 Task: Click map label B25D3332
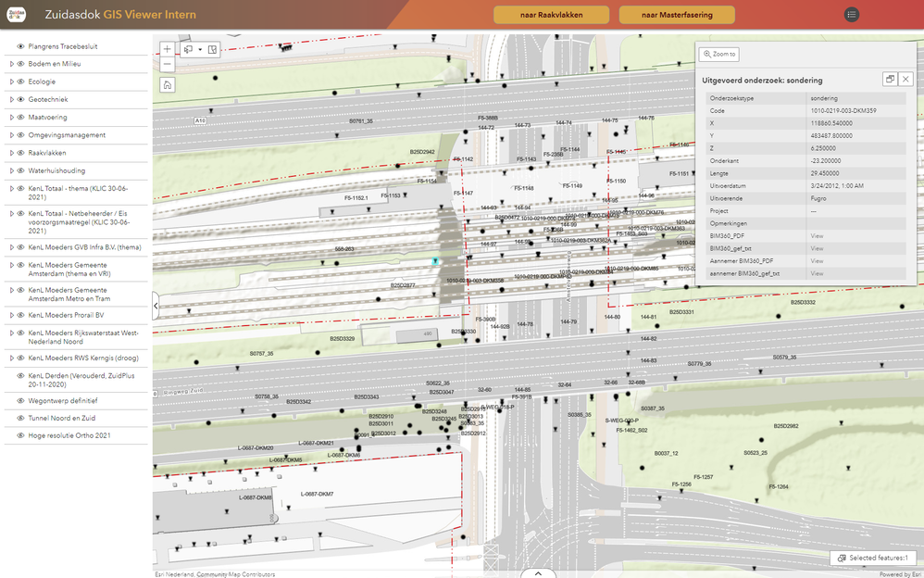tap(804, 302)
